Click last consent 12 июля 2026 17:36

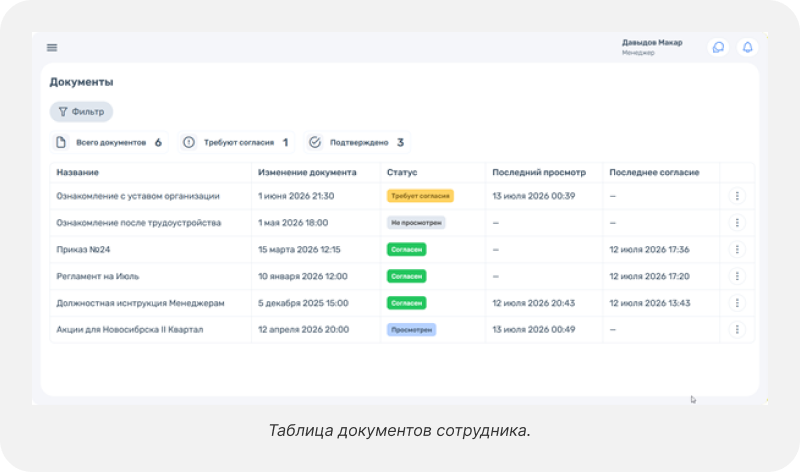[x=649, y=250]
